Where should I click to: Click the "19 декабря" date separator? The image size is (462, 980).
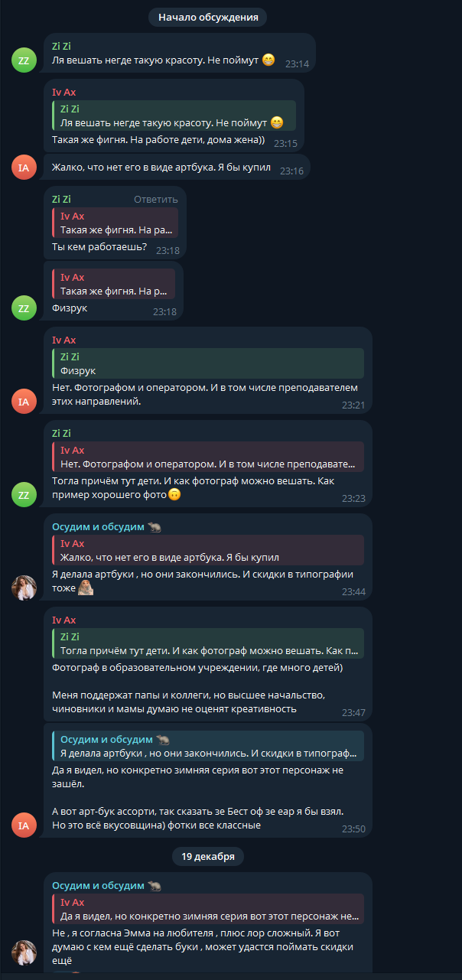click(208, 856)
